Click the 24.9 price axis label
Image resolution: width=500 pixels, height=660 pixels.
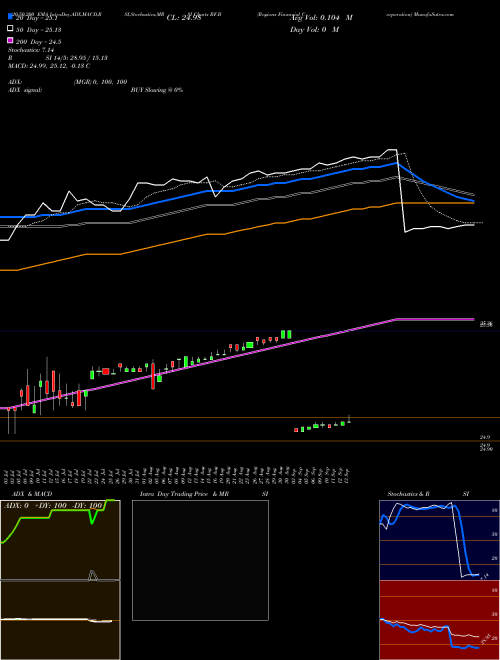484,437
